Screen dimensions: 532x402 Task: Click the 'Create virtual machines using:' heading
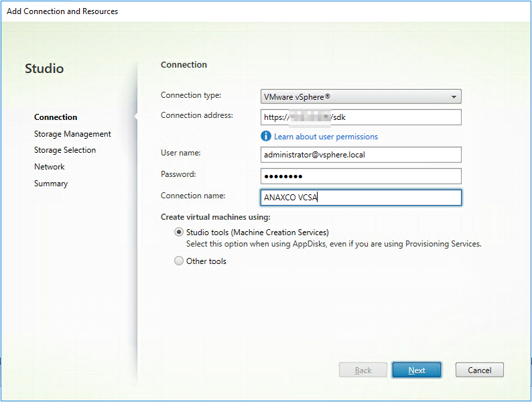216,217
